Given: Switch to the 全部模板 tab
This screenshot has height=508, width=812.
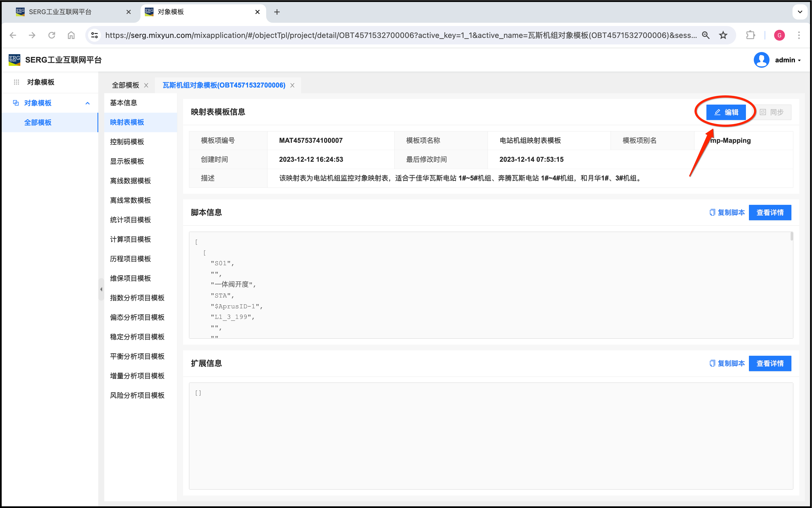Looking at the screenshot, I should coord(125,85).
